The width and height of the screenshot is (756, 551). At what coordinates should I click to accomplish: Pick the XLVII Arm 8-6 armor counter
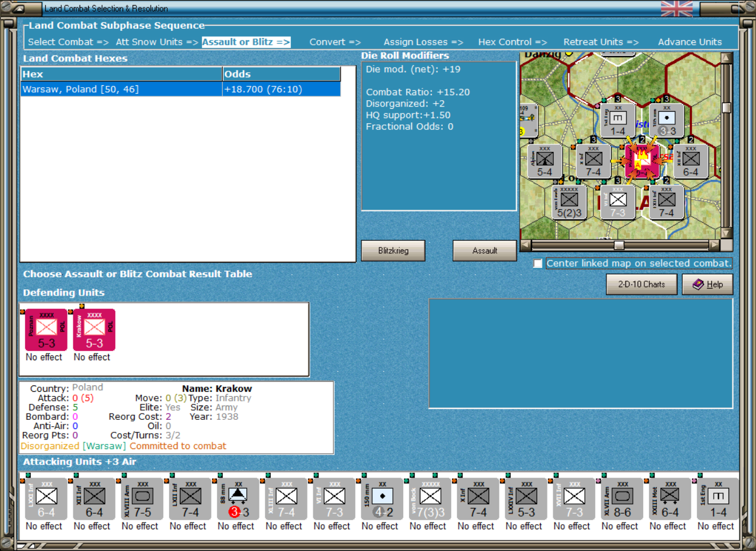coord(622,499)
